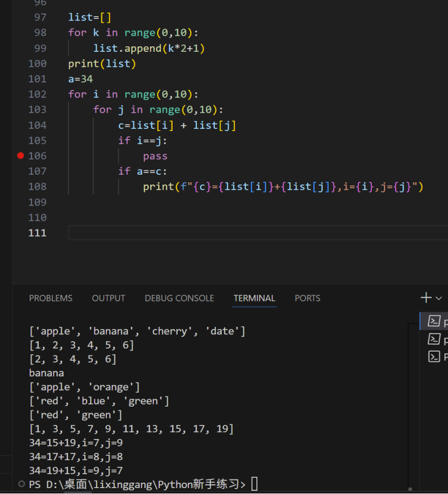Click line number 102 in the gutter
448x494 pixels.
37,94
